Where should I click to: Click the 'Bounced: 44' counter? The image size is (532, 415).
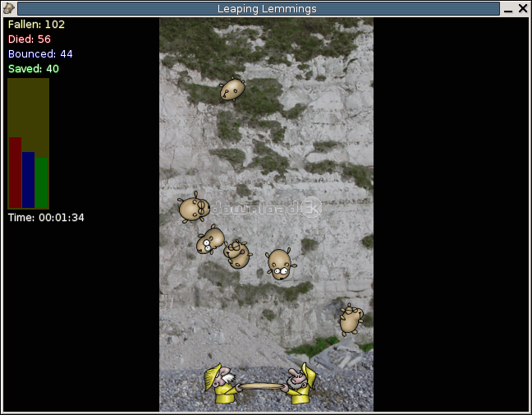click(x=40, y=54)
